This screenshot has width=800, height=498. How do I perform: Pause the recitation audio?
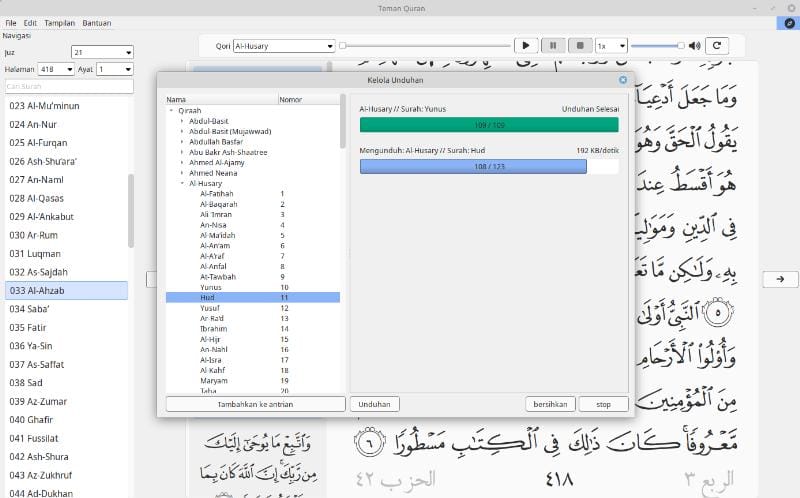point(553,46)
